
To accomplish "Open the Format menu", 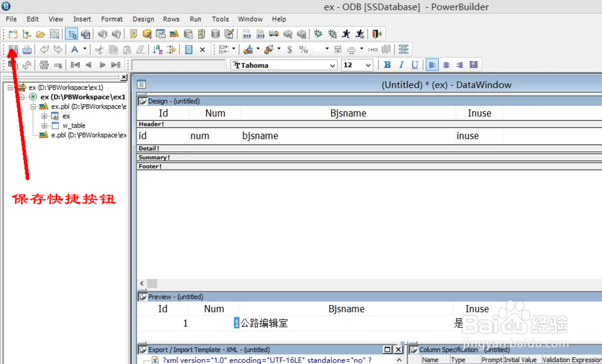I will click(x=112, y=19).
